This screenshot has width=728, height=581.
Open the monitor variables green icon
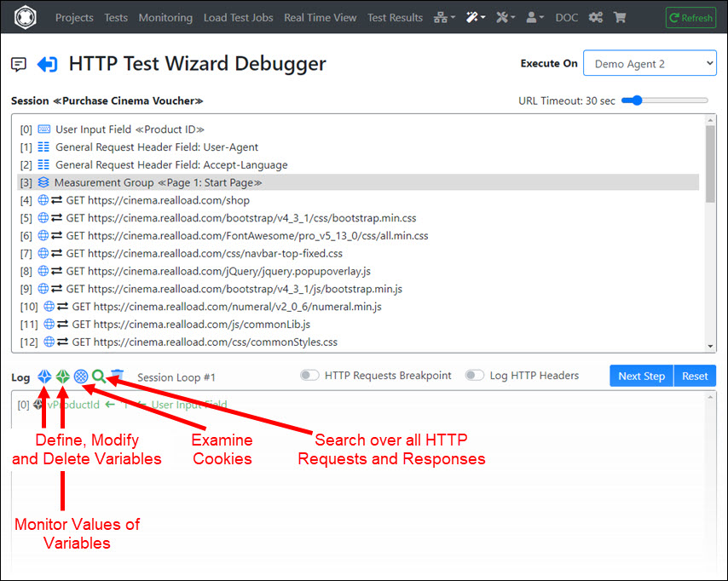point(63,377)
